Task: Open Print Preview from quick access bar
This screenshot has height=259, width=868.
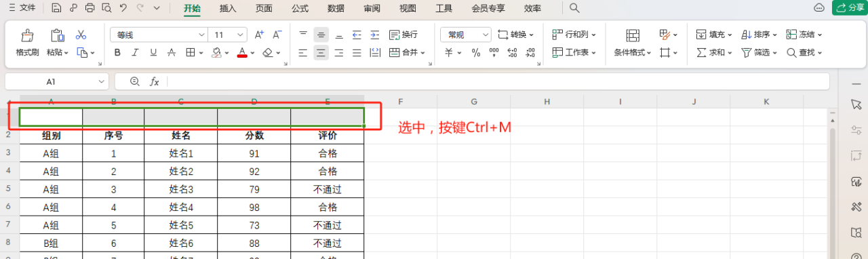Action: [x=106, y=8]
